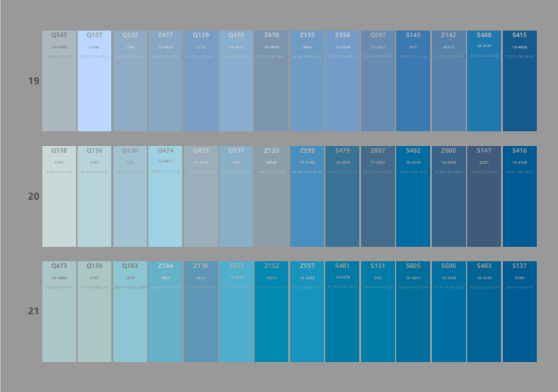Click the row 19 number label

(x=34, y=81)
